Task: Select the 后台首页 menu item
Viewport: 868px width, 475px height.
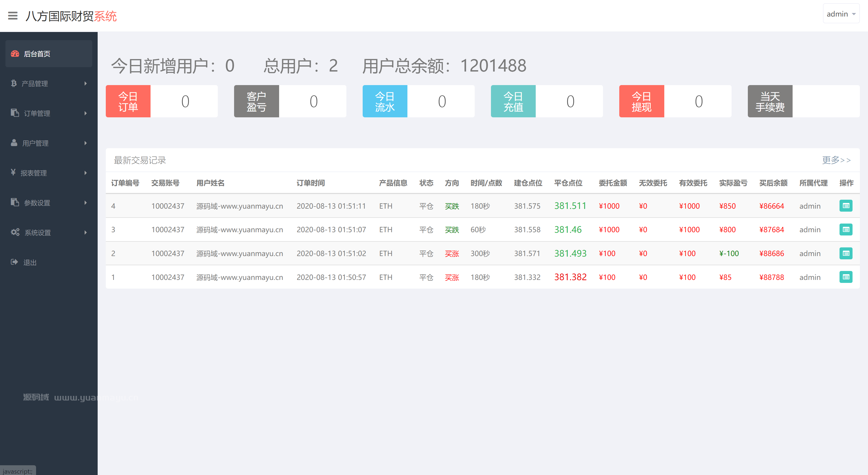Action: click(38, 53)
